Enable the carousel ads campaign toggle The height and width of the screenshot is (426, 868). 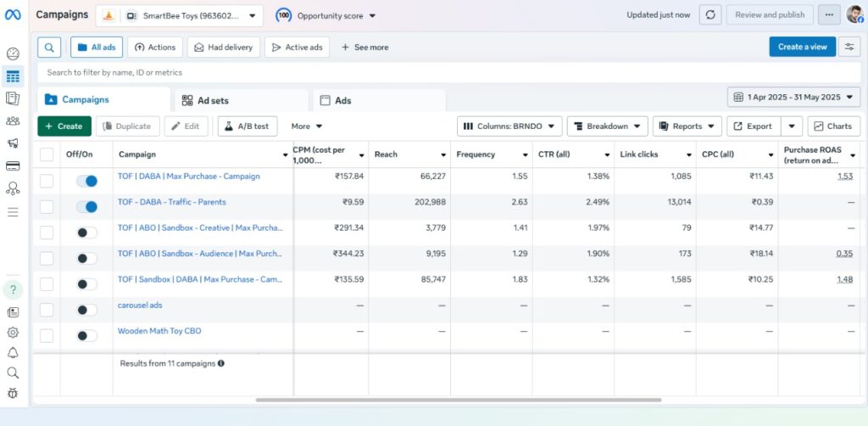pyautogui.click(x=86, y=310)
